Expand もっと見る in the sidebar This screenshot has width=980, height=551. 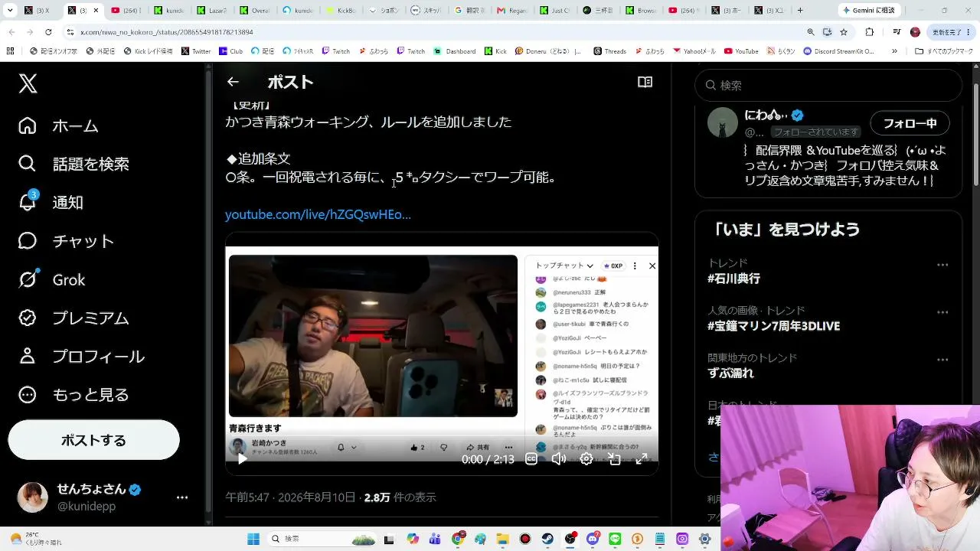coord(73,394)
